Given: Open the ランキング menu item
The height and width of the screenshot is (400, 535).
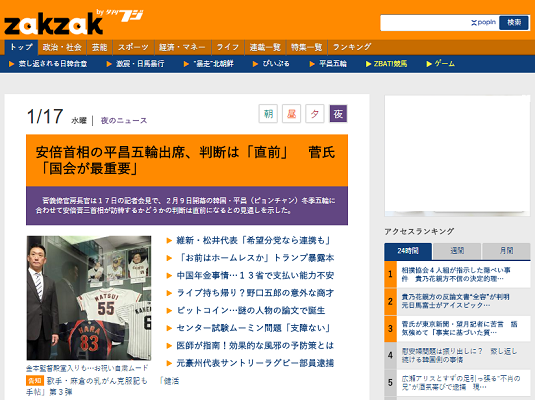Looking at the screenshot, I should [352, 47].
